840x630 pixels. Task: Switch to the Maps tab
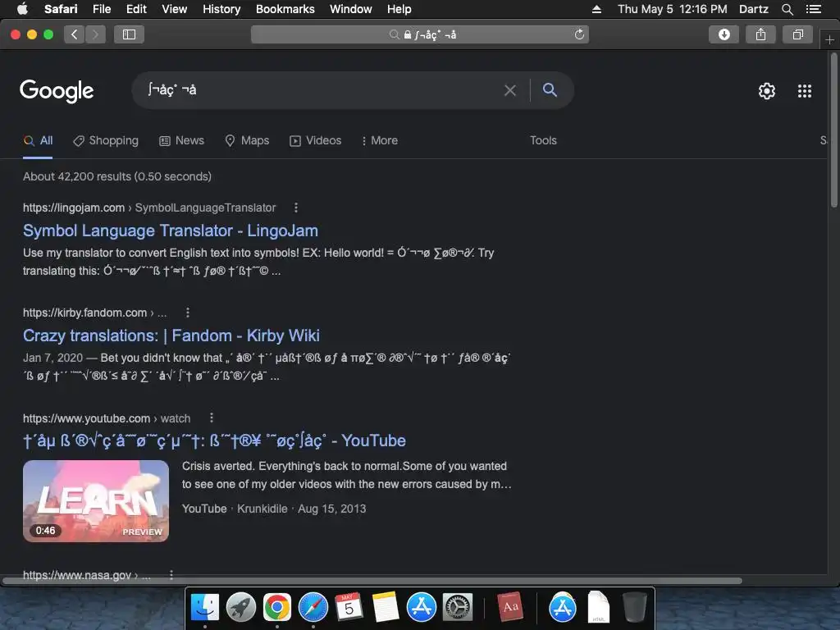[x=247, y=141]
